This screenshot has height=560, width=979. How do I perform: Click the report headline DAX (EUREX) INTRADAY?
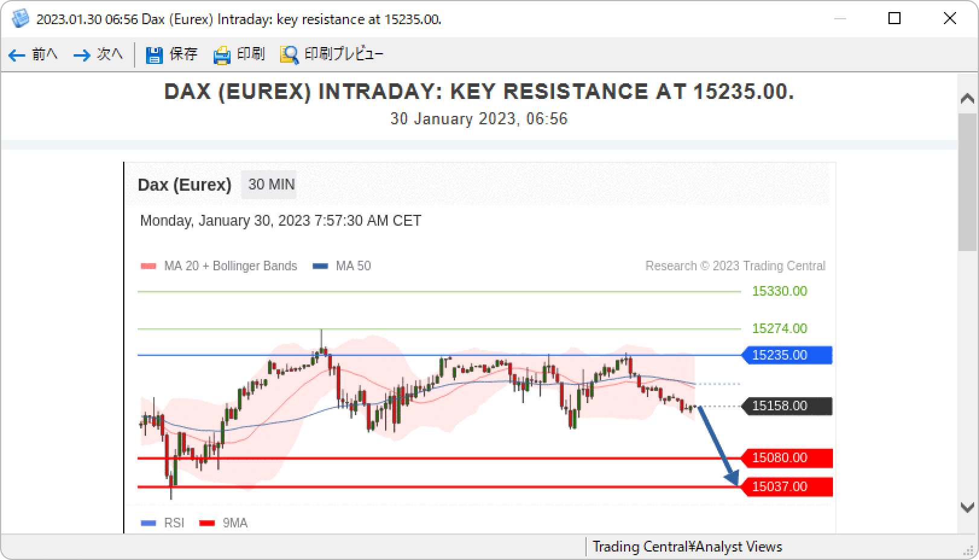tap(479, 92)
